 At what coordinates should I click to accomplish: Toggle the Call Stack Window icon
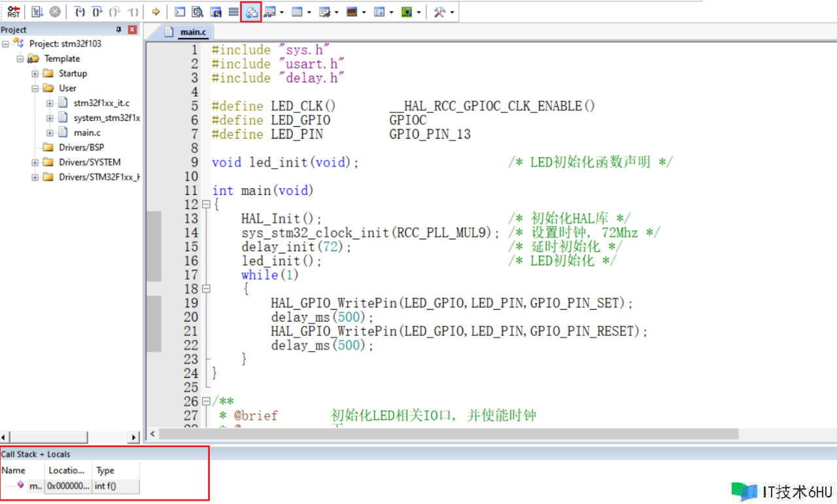251,12
